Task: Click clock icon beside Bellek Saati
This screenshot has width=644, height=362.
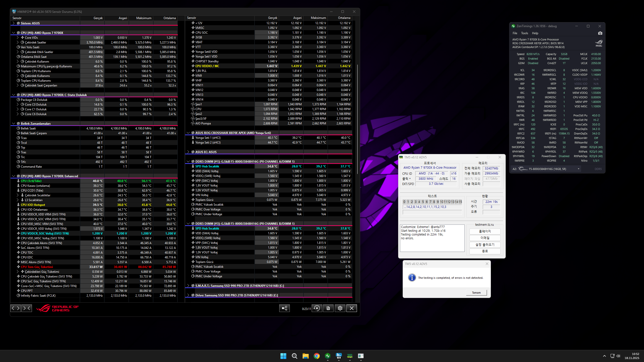Action: 18,128
